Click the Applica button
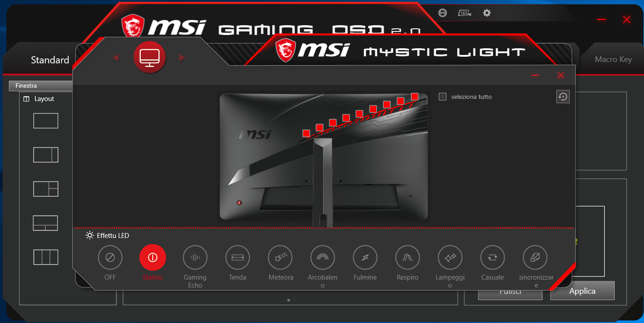The width and height of the screenshot is (644, 323). (582, 291)
